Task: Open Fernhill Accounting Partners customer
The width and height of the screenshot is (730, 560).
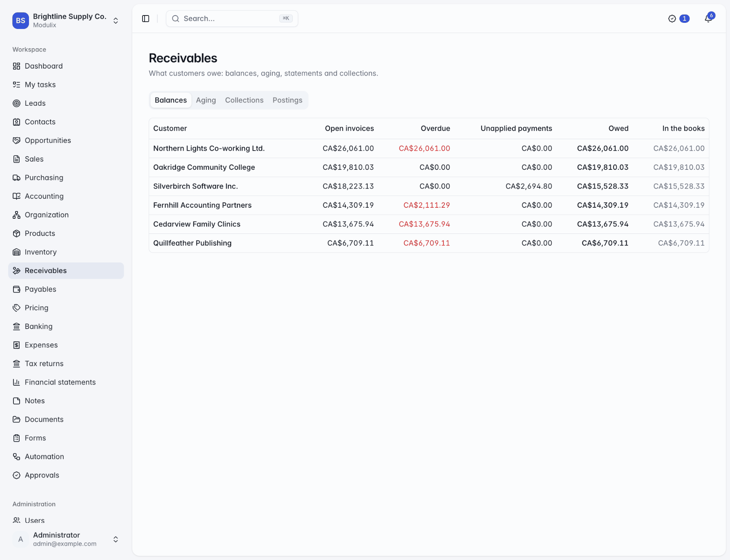Action: (x=202, y=205)
